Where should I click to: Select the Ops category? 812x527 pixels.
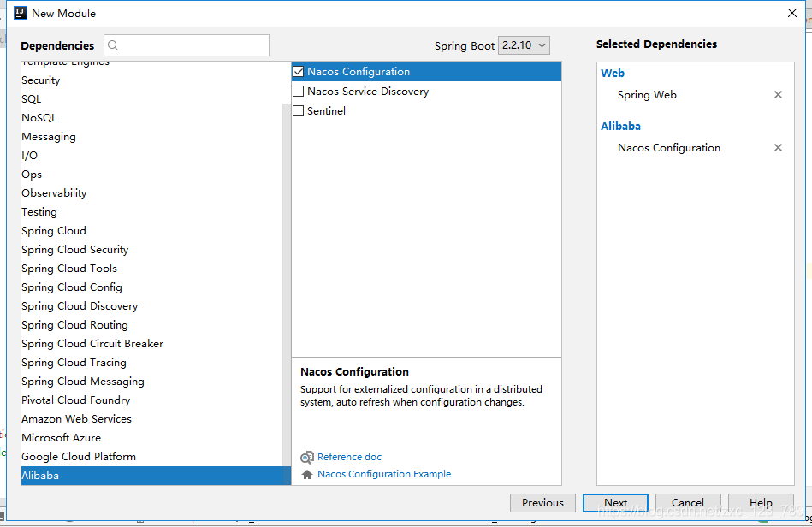tap(156, 175)
